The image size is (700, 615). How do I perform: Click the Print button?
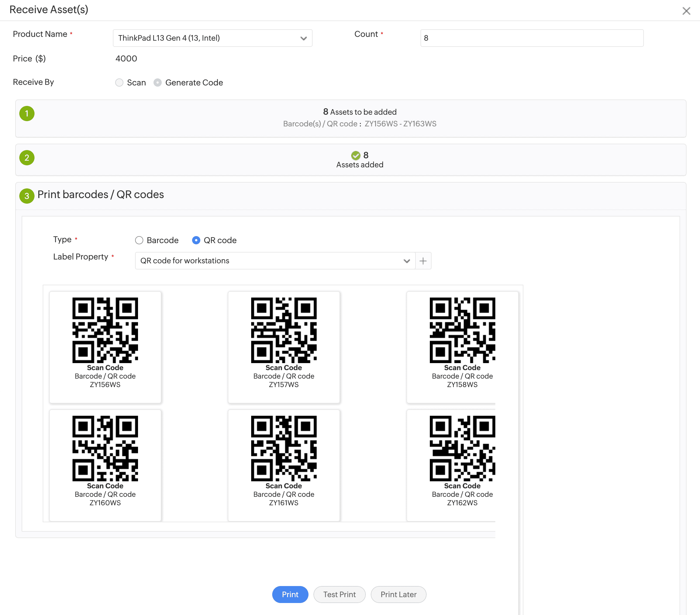[290, 595]
